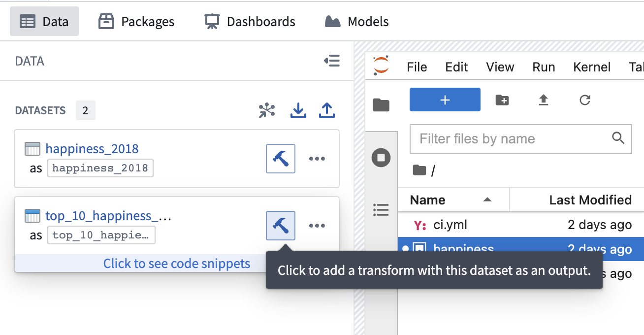Image resolution: width=644 pixels, height=335 pixels.
Task: Switch to the Data tab
Action: [x=44, y=22]
